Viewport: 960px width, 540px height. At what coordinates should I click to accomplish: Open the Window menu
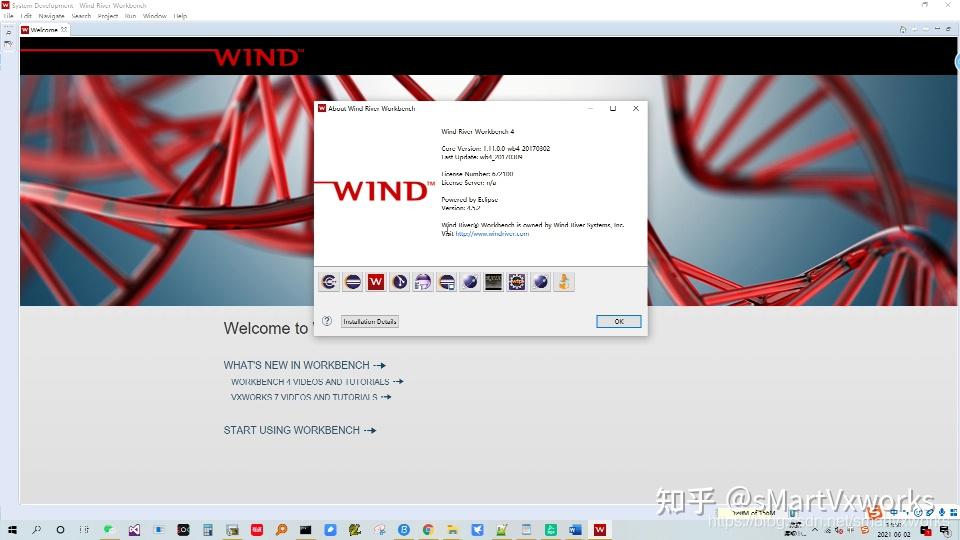155,16
